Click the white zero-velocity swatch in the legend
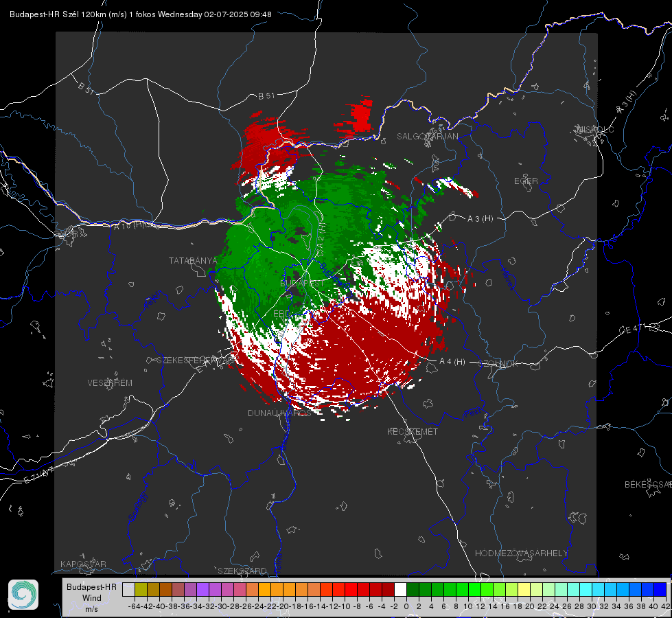The image size is (672, 618). click(x=400, y=589)
